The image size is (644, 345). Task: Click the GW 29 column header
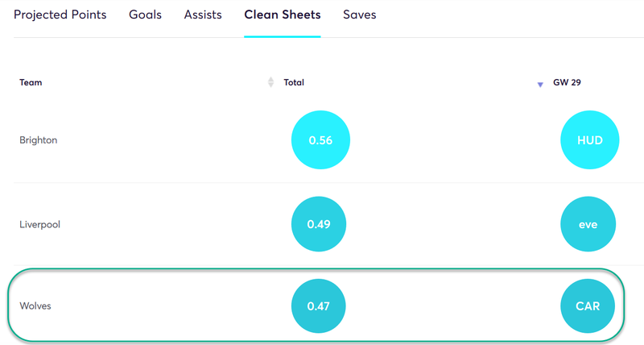[567, 82]
